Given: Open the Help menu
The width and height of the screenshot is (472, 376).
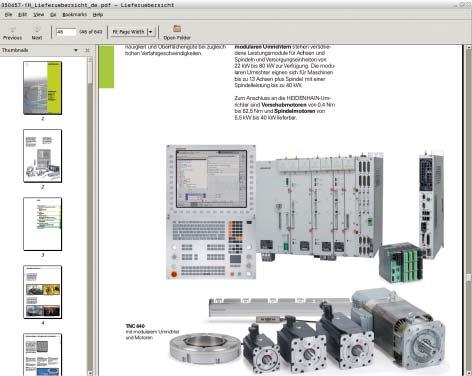Looking at the screenshot, I should click(98, 15).
